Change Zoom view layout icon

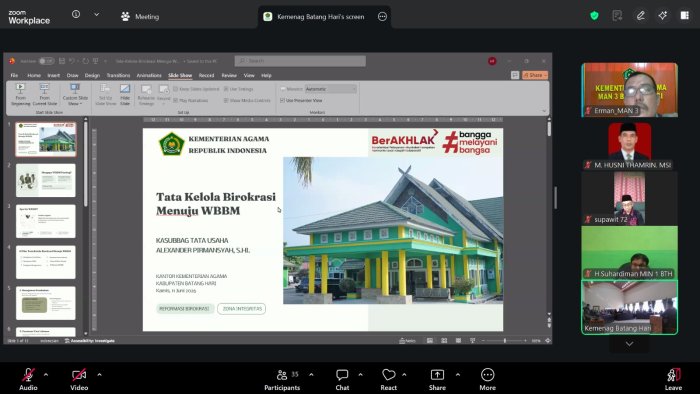click(684, 16)
